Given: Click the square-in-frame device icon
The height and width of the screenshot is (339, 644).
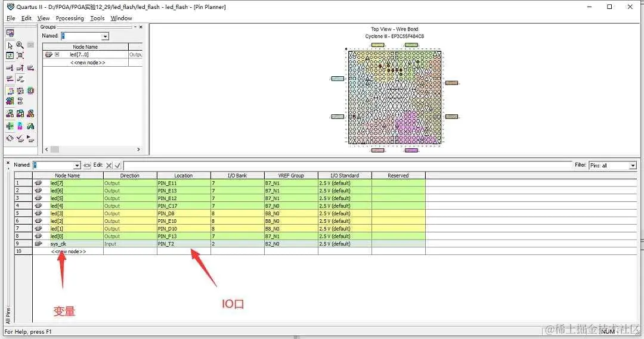Looking at the screenshot, I should [x=30, y=91].
